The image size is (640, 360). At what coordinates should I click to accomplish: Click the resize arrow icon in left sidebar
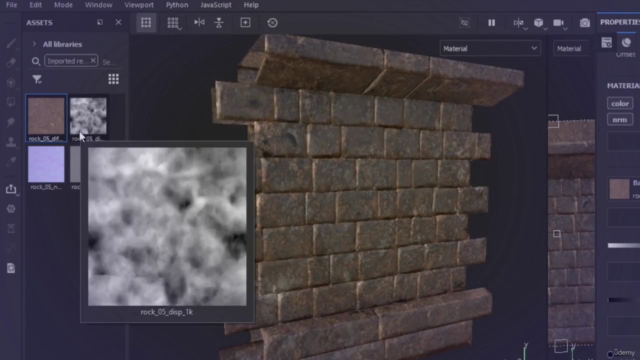pyautogui.click(x=11, y=248)
